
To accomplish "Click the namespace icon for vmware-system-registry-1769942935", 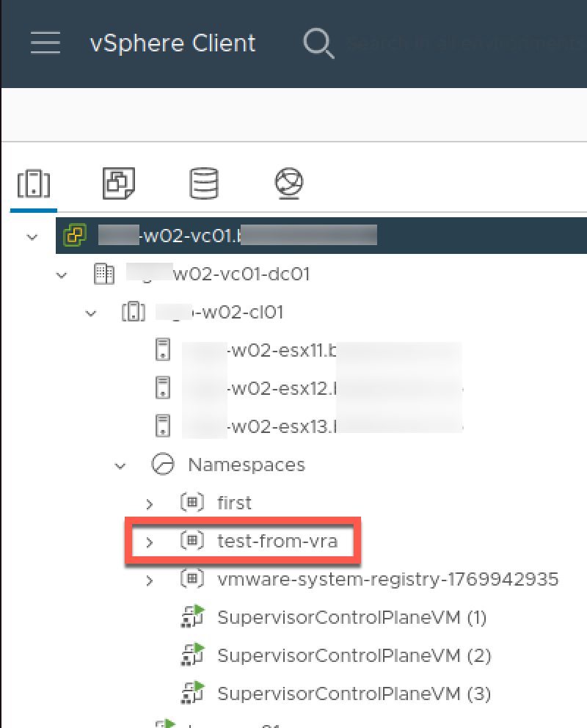I will tap(192, 578).
